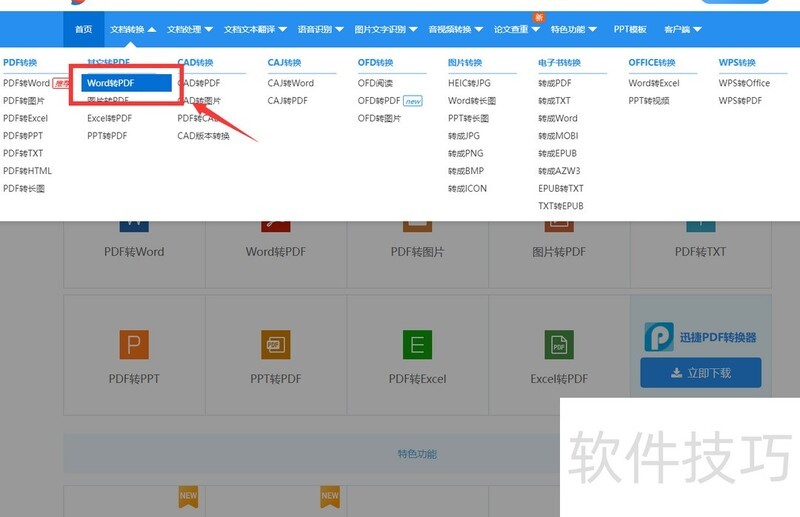
Task: Collapse the 文档转换 dropdown menu
Action: pos(133,30)
